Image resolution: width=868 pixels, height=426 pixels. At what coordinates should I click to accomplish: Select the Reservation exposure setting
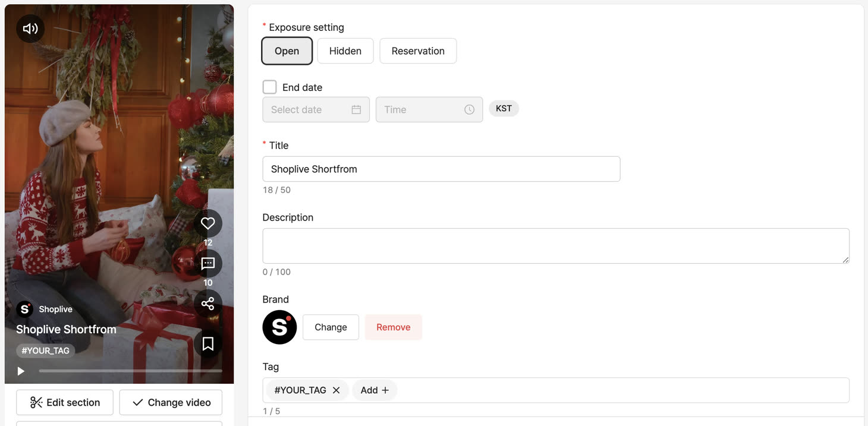point(418,51)
